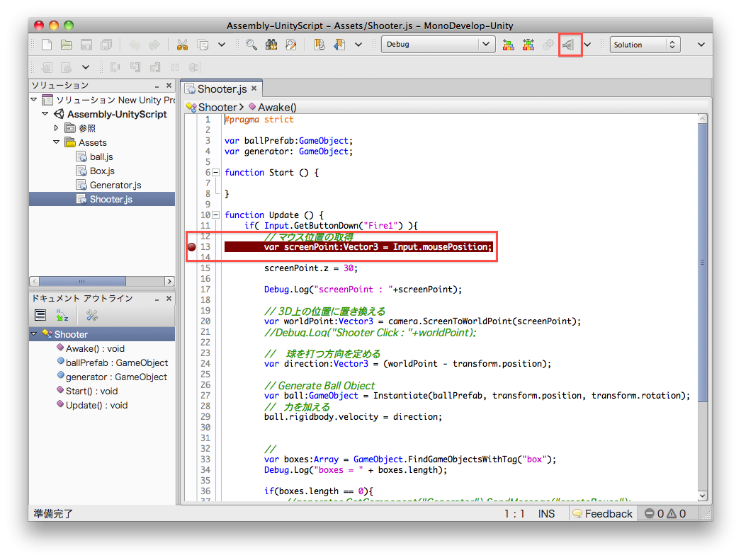The width and height of the screenshot is (741, 560).
Task: Click the Attach debugger plug icon
Action: 569,45
